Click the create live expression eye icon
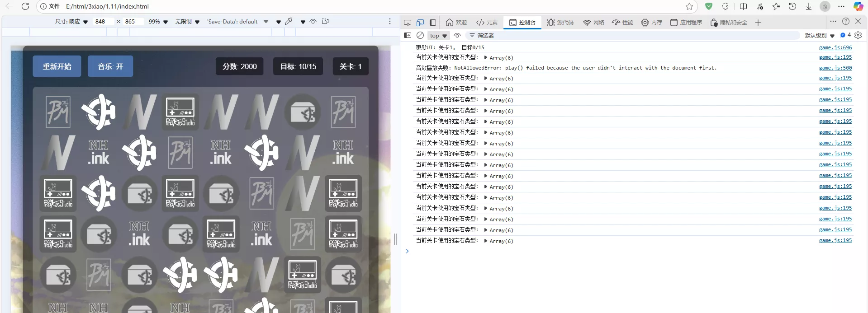The image size is (868, 313). click(457, 35)
